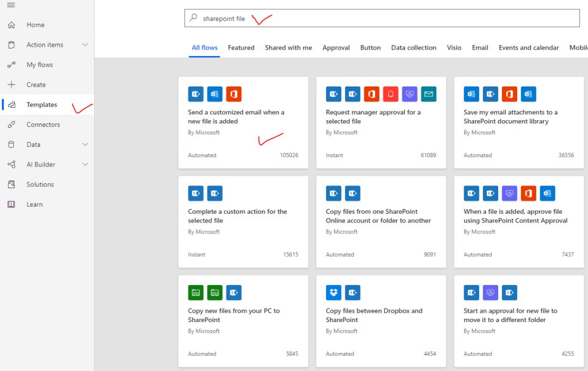Click first SharePoint icon in custom action card
Viewport: 588px width, 371px height.
tap(196, 193)
